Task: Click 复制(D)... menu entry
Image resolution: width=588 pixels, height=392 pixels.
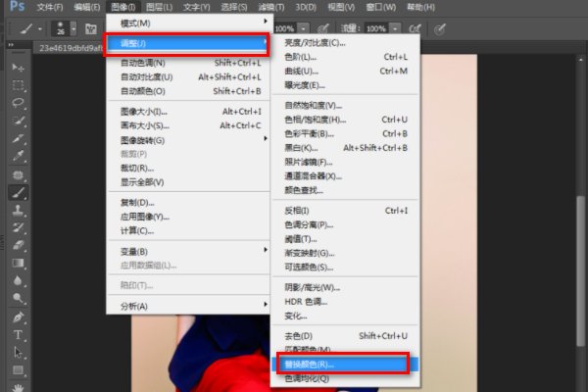Action: pyautogui.click(x=188, y=203)
